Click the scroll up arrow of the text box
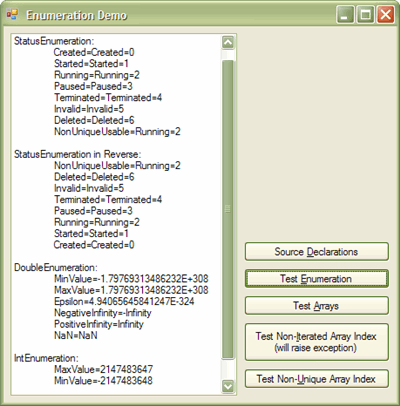The height and width of the screenshot is (406, 400). [x=228, y=43]
